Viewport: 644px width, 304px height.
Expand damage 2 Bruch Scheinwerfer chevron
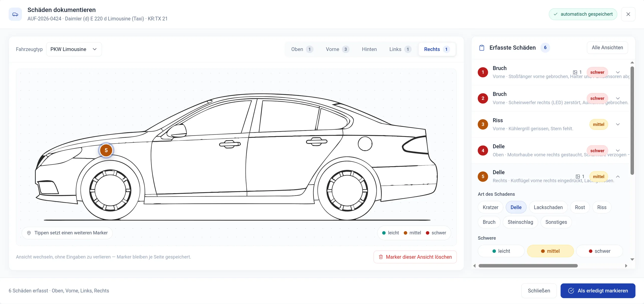pos(618,98)
